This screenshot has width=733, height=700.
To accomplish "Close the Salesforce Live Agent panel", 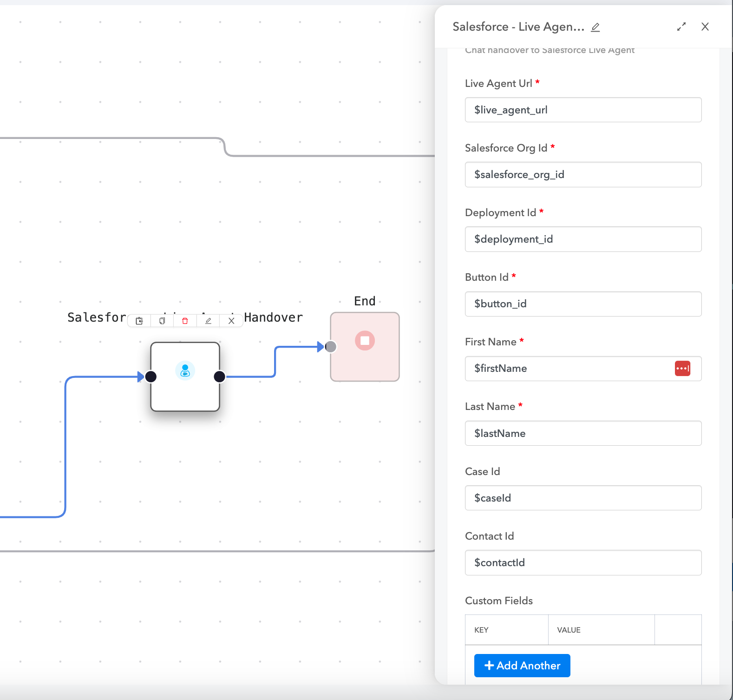I will 705,27.
